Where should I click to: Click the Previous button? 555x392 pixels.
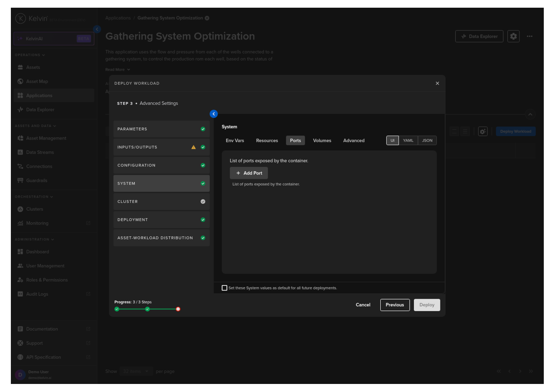pos(395,305)
